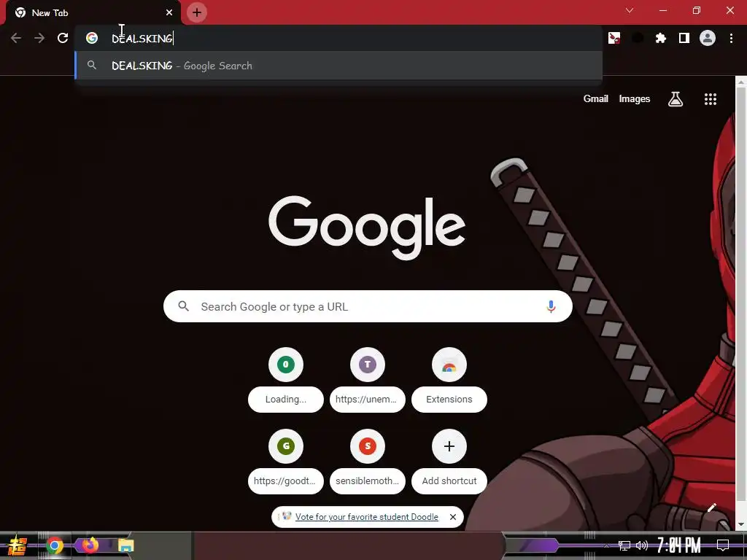
Task: Open the sensiblemoth... shortcut tile
Action: pos(368,462)
